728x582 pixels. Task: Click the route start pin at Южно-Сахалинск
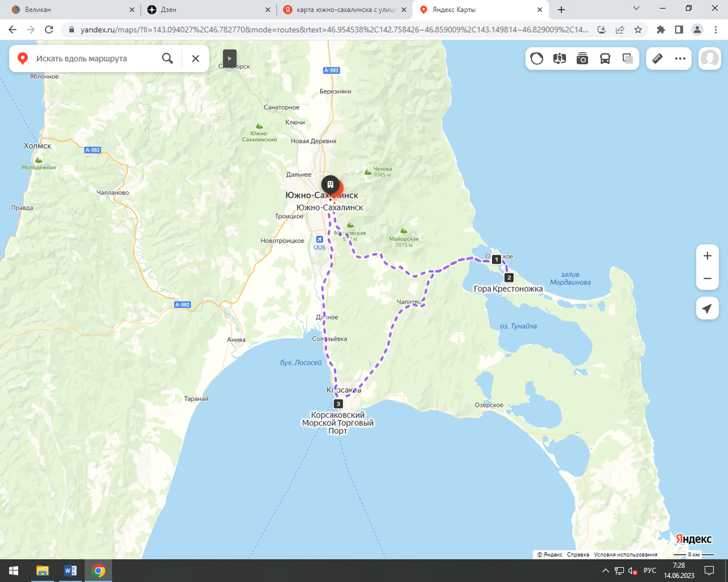[x=331, y=184]
